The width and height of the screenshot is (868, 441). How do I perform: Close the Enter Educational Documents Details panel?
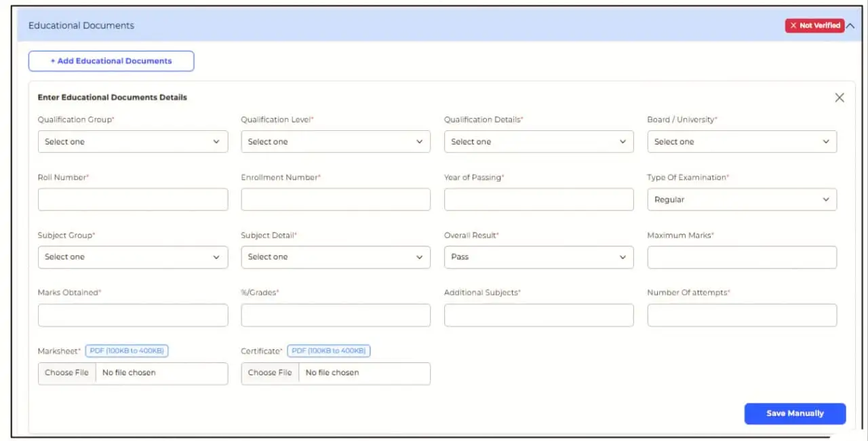click(839, 97)
